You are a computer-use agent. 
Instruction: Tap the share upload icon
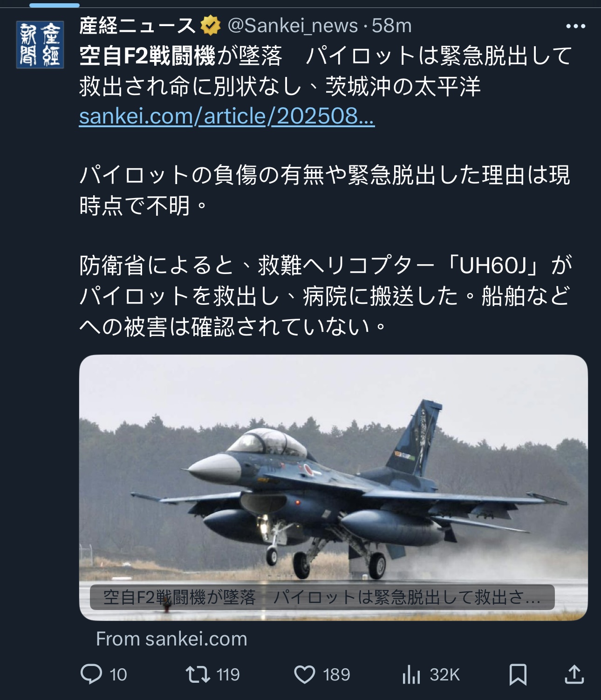[574, 674]
